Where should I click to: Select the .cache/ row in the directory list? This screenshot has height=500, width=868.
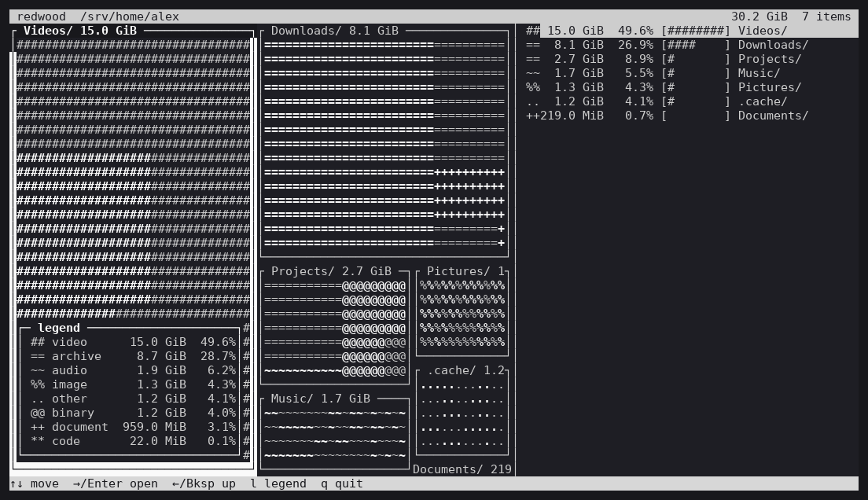692,101
